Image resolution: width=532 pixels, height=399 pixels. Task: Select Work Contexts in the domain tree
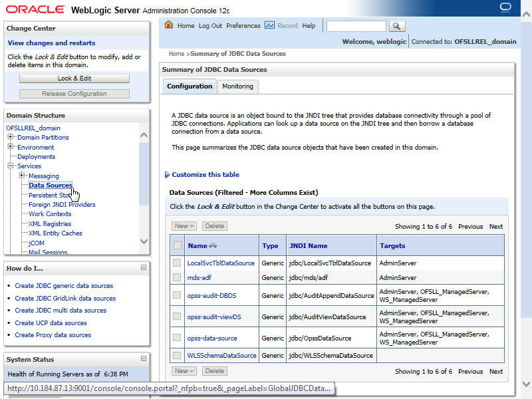(50, 214)
